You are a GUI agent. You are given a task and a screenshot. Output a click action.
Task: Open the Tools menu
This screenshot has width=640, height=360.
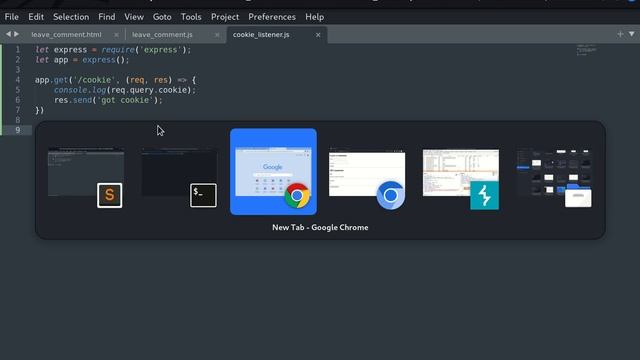click(191, 17)
